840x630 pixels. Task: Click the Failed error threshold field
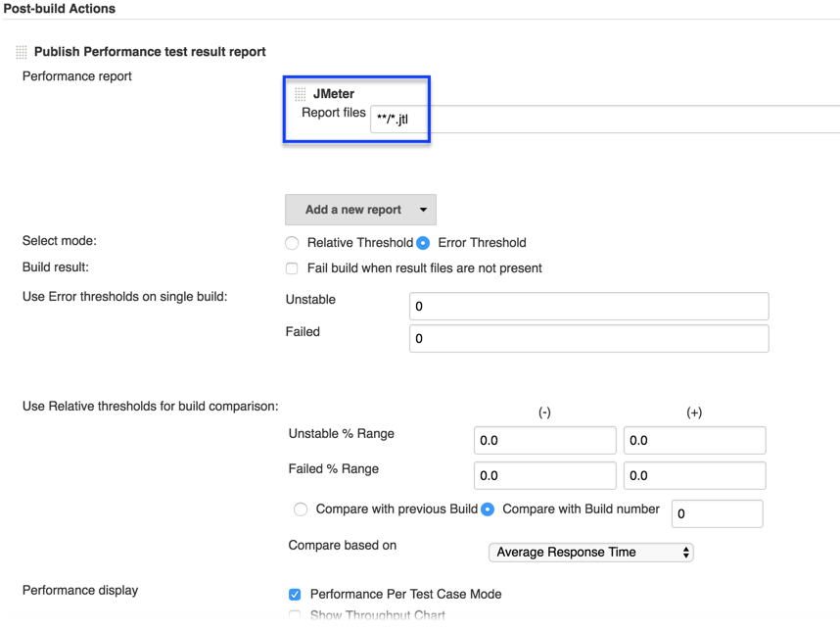click(x=588, y=338)
